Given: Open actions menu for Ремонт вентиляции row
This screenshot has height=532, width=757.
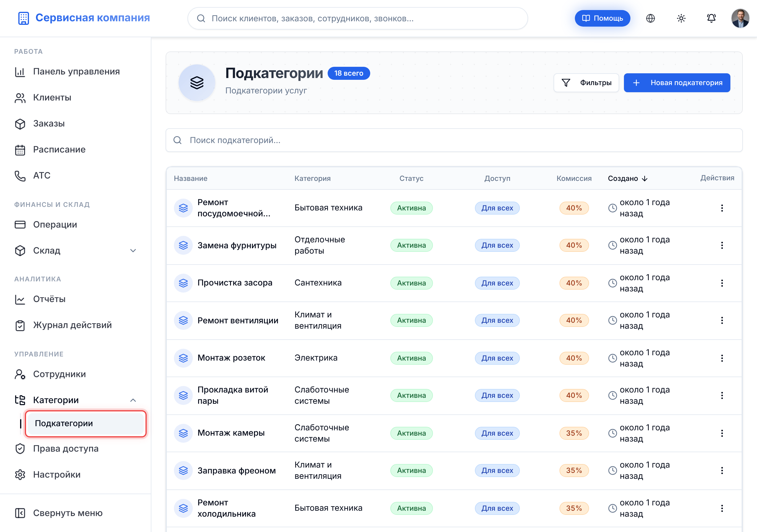Looking at the screenshot, I should (722, 320).
